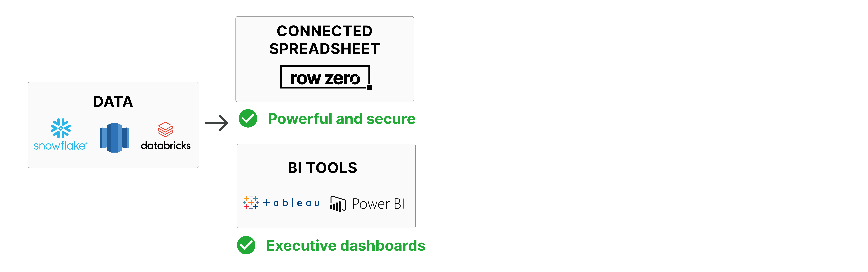Click the Snowflake snowflake icon
The width and height of the screenshot is (868, 272).
(x=61, y=128)
